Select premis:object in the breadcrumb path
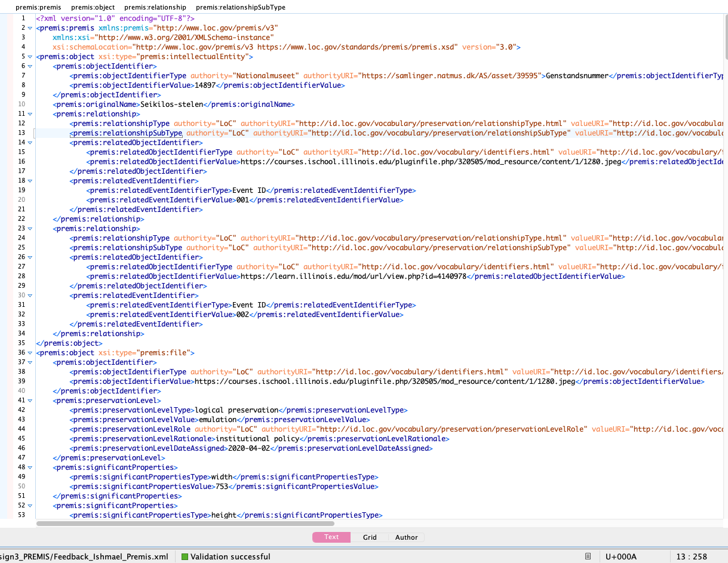Viewport: 728px width, 563px height. point(93,7)
